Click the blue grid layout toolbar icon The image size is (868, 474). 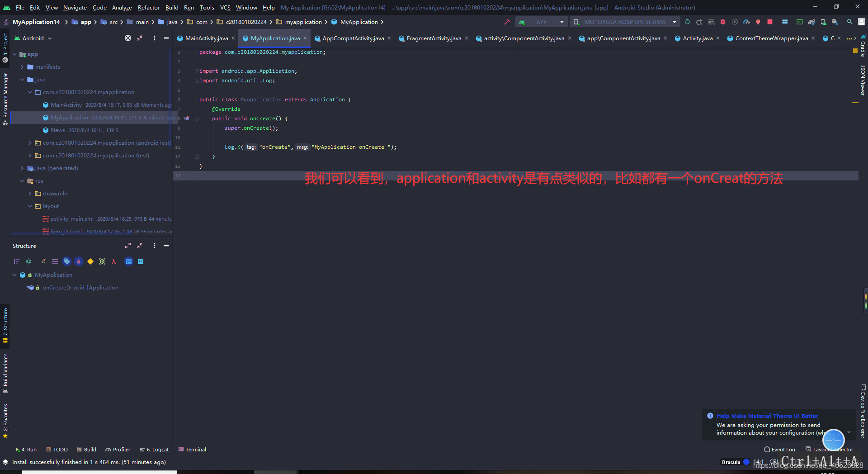click(x=784, y=22)
